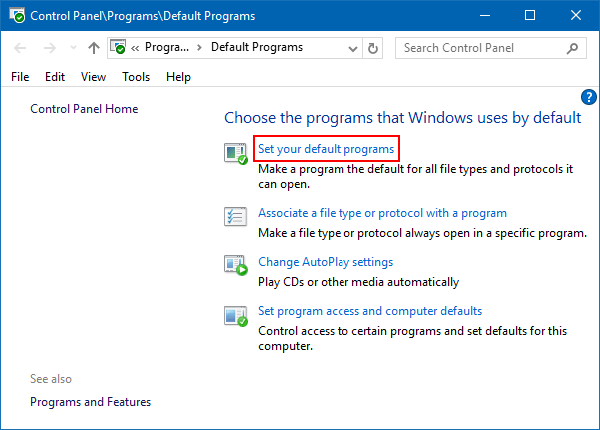Click 'Make a file type or protocol always open' description
Screen dimensions: 600x430
pyautogui.click(x=422, y=233)
